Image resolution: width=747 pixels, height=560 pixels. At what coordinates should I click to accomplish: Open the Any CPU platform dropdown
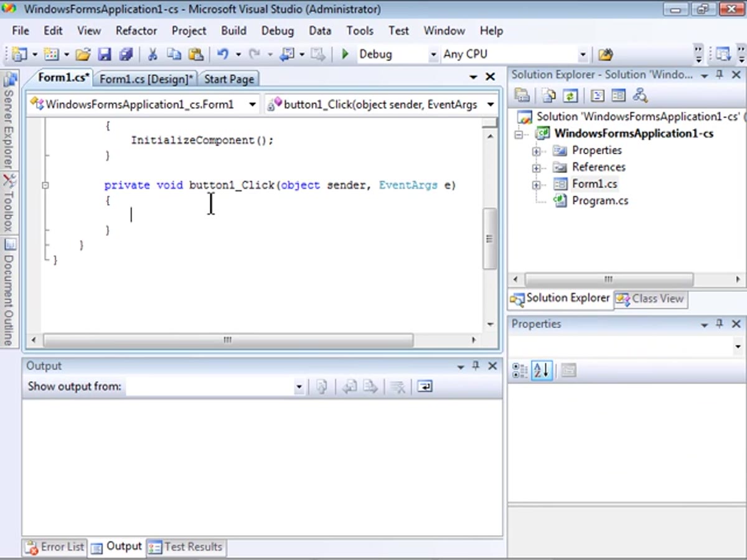tap(583, 55)
